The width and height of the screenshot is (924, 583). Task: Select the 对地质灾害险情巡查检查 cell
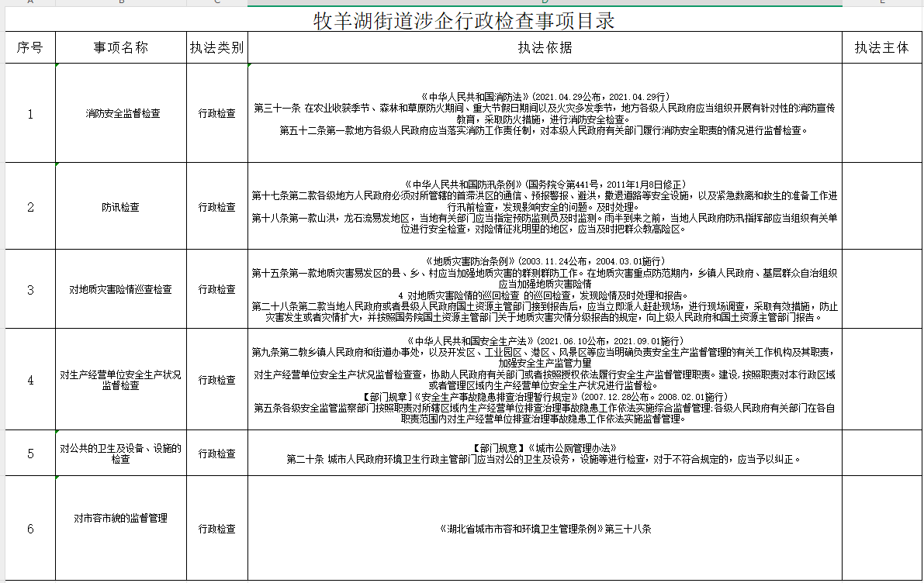click(x=122, y=289)
